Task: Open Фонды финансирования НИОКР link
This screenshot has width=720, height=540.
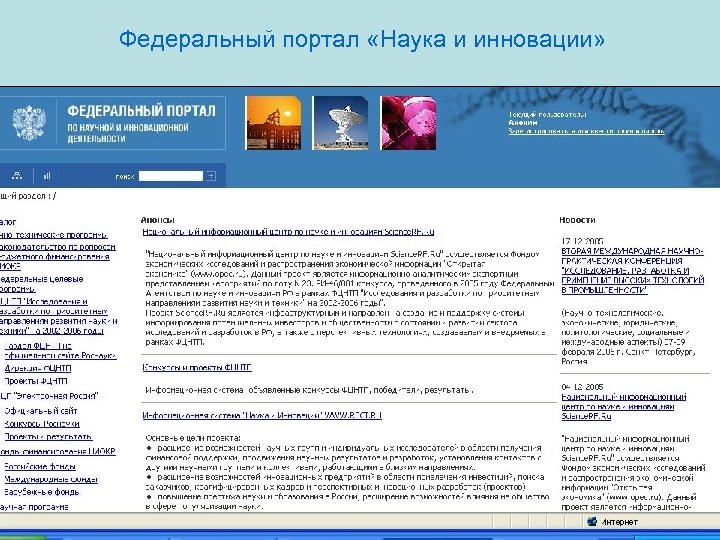Action: click(x=57, y=451)
